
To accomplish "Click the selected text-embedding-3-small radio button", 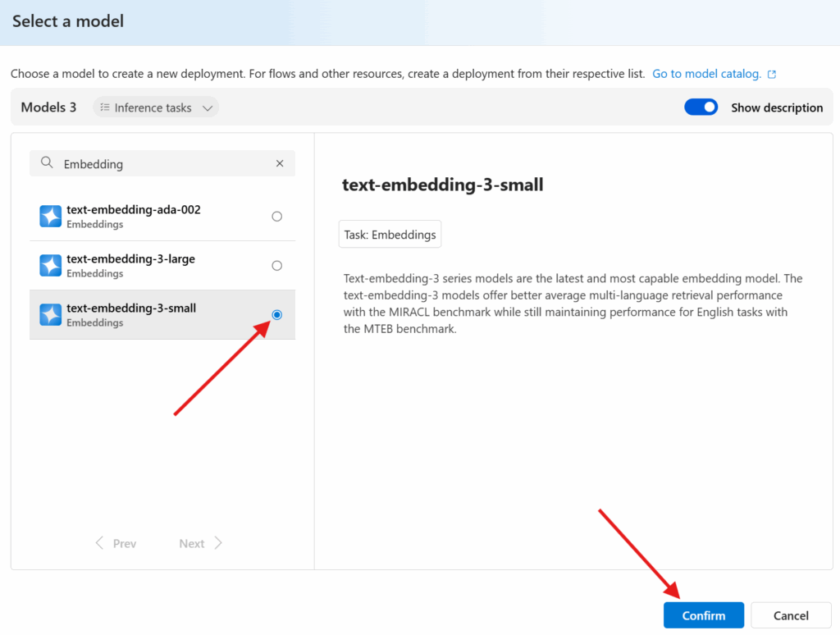I will point(276,314).
